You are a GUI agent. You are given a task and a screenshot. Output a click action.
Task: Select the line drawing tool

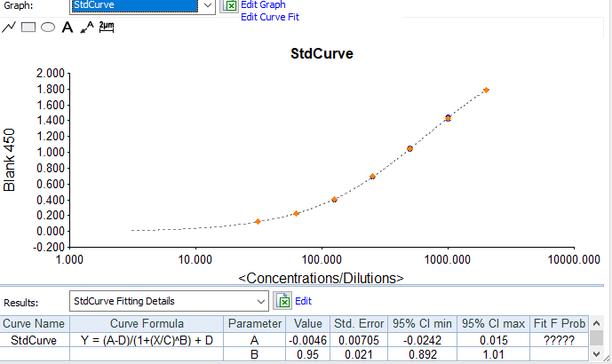(9, 28)
